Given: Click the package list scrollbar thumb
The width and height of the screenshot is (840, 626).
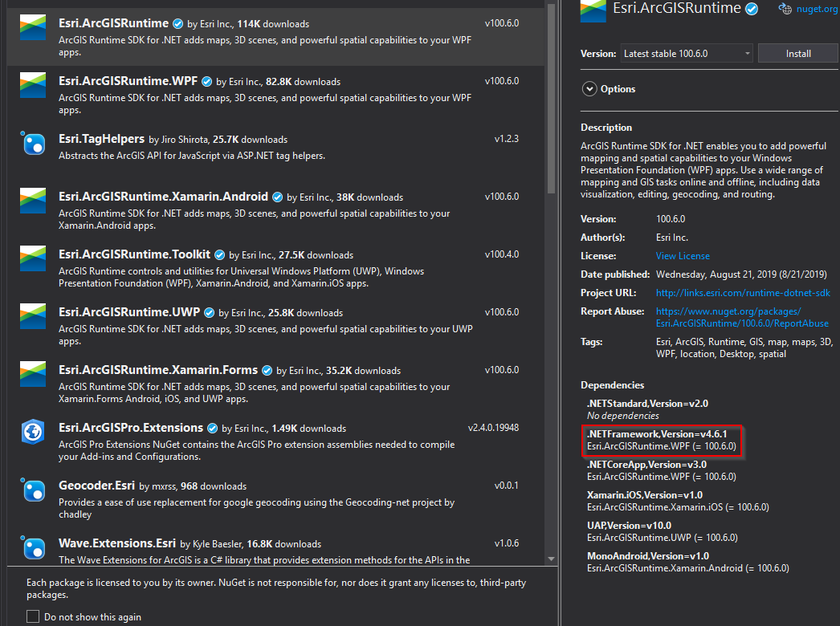Looking at the screenshot, I should click(551, 99).
